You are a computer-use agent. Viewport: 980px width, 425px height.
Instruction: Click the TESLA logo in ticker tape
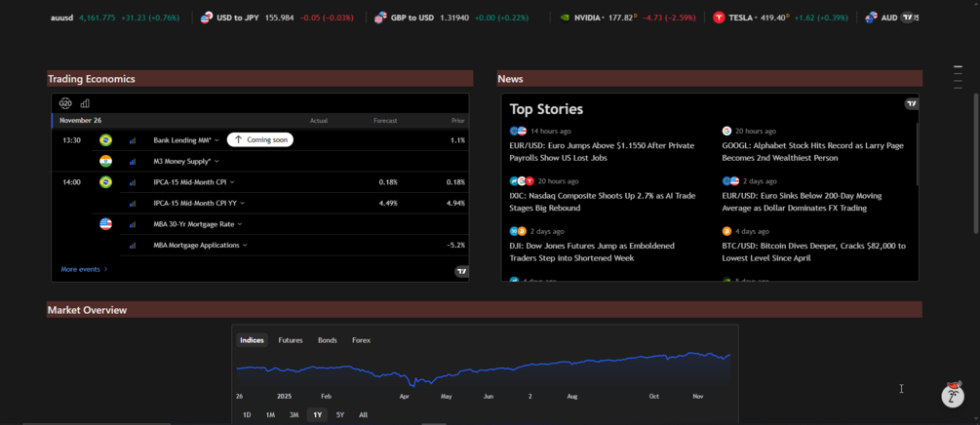[719, 18]
